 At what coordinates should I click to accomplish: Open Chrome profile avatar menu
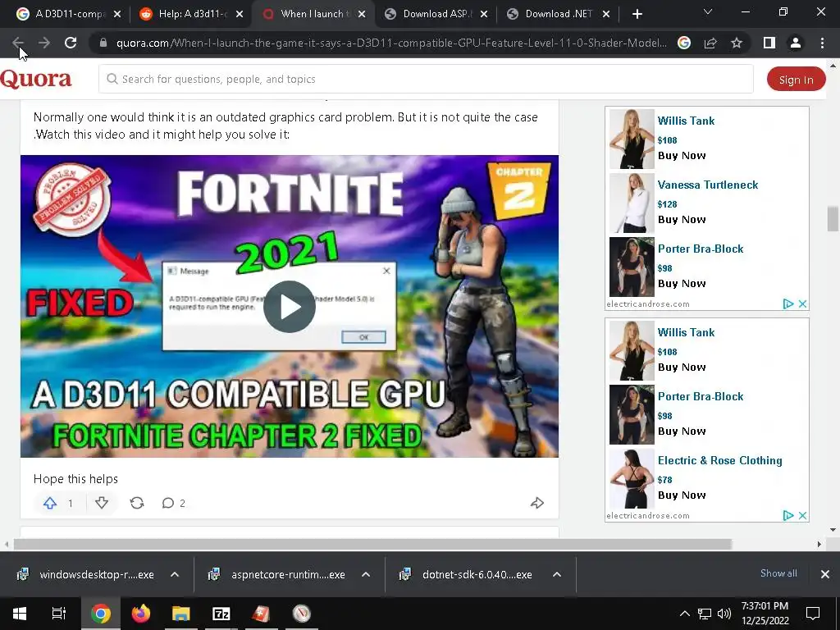pyautogui.click(x=796, y=43)
